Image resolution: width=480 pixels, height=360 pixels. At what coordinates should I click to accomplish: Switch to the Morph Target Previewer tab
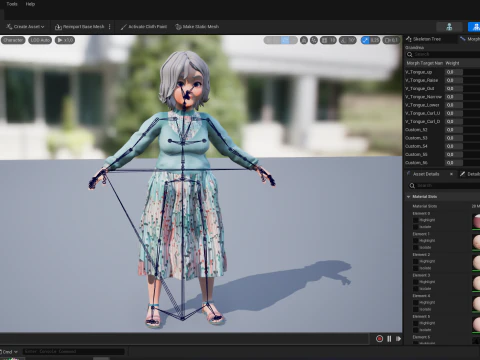tap(470, 39)
